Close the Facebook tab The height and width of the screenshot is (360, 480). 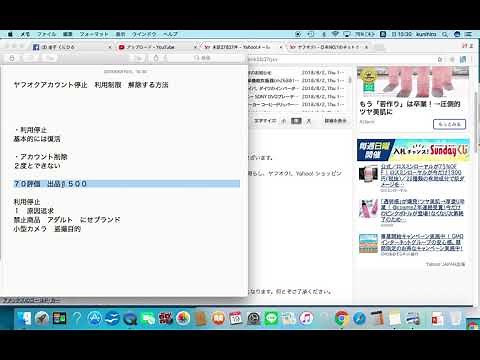click(110, 47)
